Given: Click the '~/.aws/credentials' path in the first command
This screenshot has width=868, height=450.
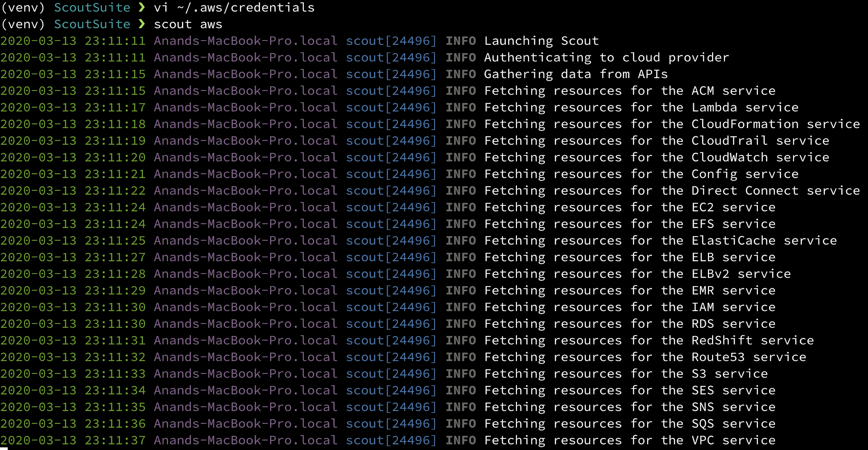Looking at the screenshot, I should pos(245,8).
